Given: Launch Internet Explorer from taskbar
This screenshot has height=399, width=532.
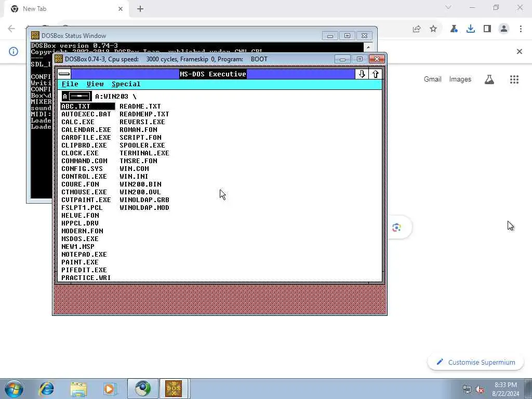Looking at the screenshot, I should pos(47,389).
